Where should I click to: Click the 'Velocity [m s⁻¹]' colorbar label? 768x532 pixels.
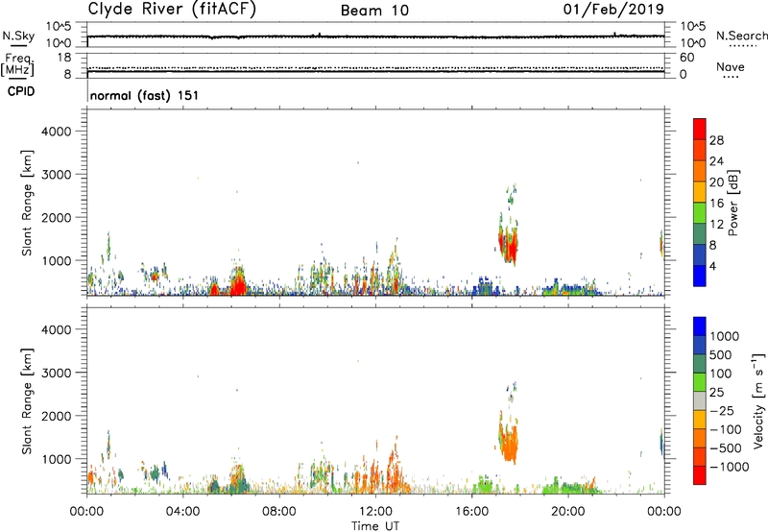click(758, 400)
